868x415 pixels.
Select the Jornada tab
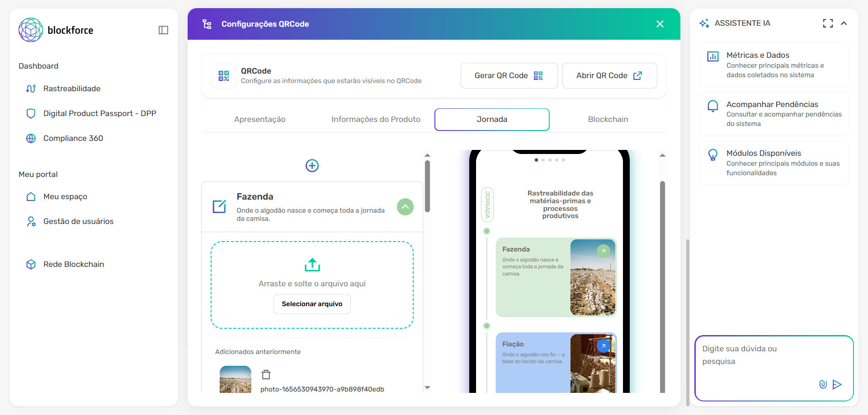click(492, 119)
